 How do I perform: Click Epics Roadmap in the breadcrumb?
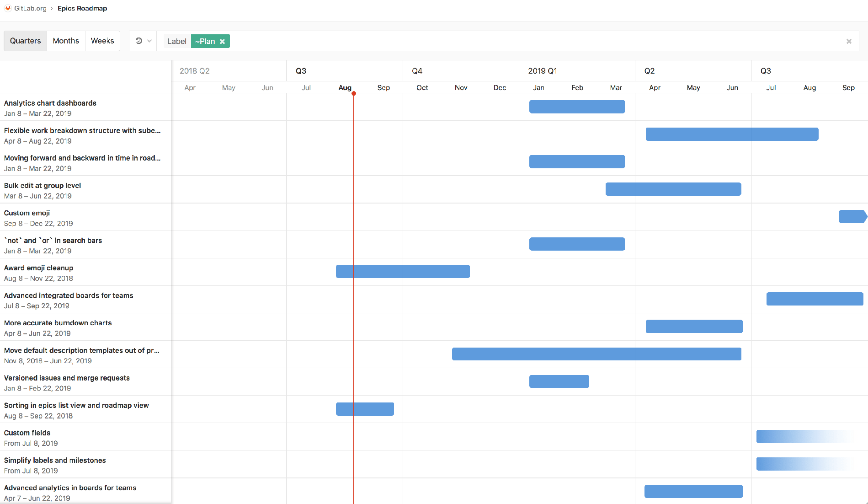coord(82,8)
